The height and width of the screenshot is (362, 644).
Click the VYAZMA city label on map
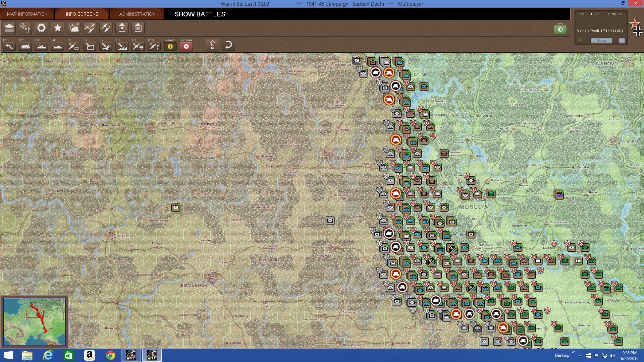(324, 256)
